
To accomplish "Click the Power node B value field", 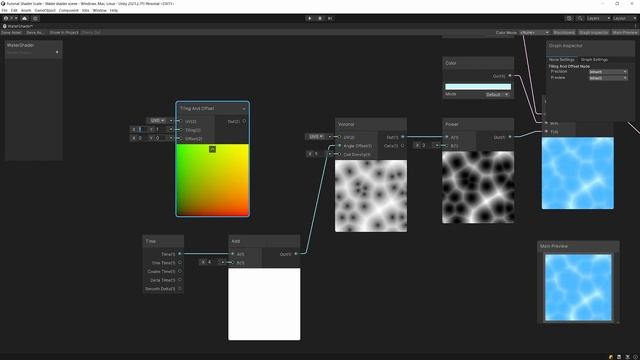I will click(x=426, y=145).
